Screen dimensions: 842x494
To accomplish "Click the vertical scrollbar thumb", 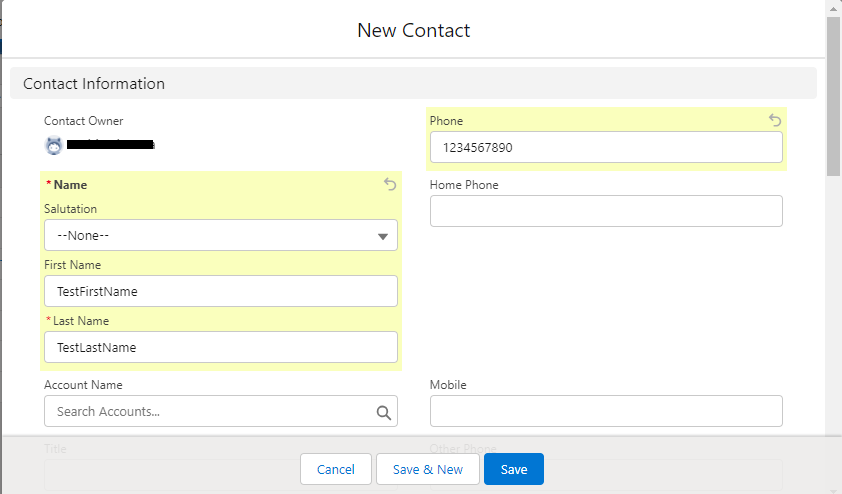I will point(833,97).
